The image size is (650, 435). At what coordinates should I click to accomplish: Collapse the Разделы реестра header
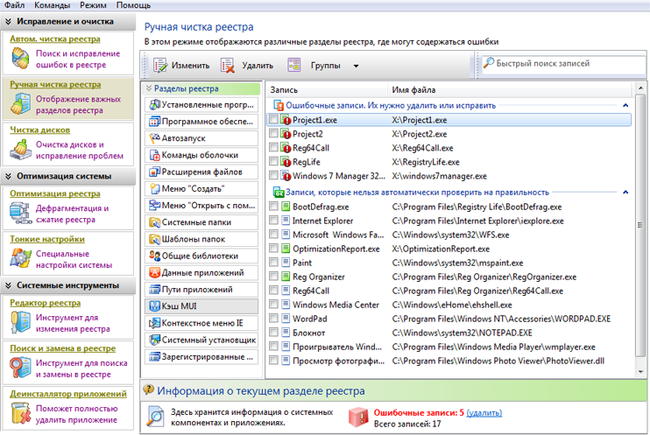point(149,88)
